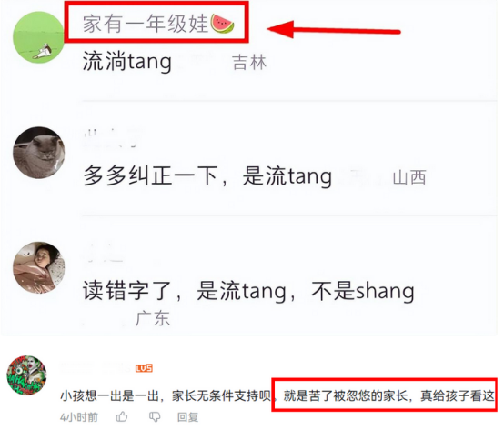Open the sleeping girl avatar profile
The image size is (504, 430).
pyautogui.click(x=38, y=268)
